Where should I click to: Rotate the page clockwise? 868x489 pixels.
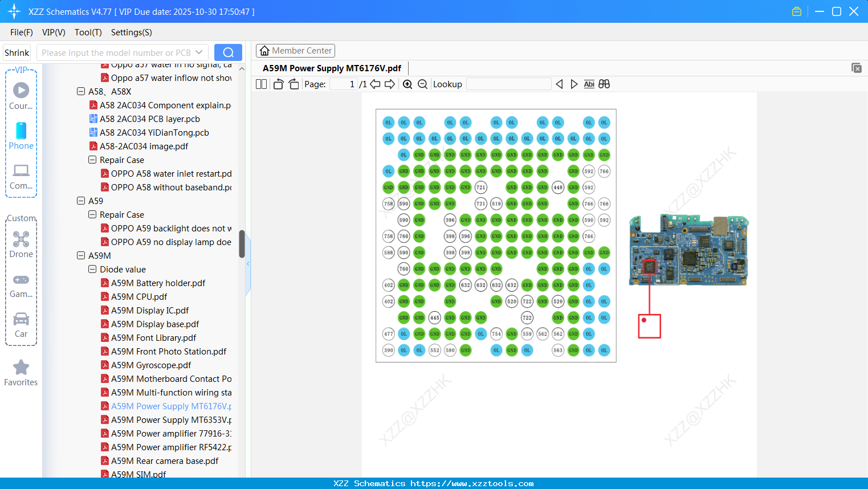[294, 84]
